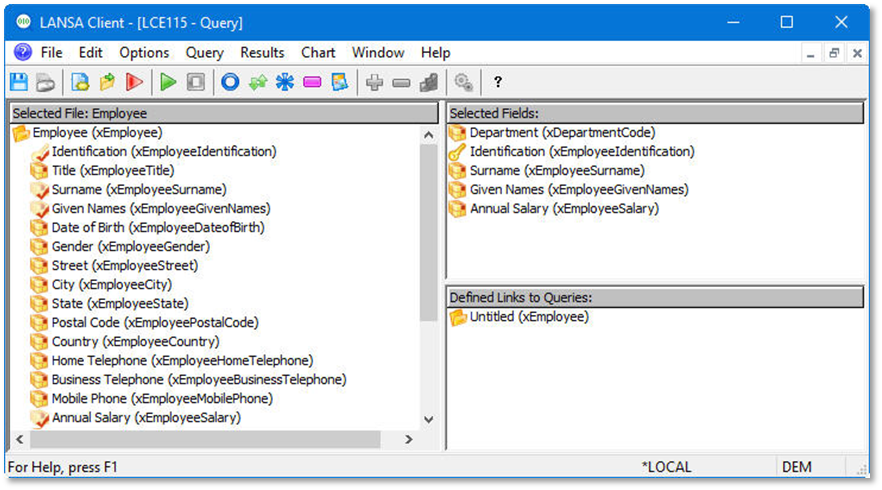Click the magenta rectangle toolbar icon

(312, 82)
